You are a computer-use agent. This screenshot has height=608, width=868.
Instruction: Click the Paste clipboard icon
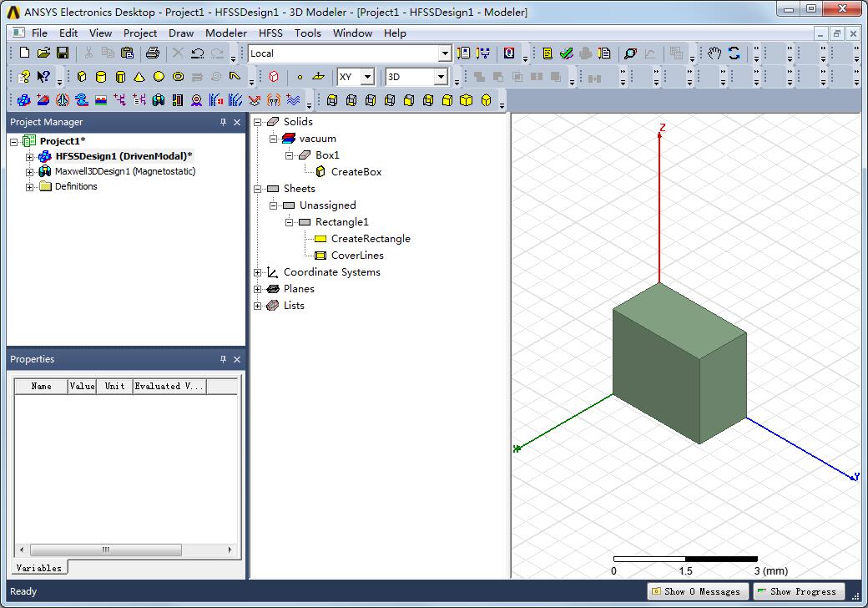pos(128,53)
